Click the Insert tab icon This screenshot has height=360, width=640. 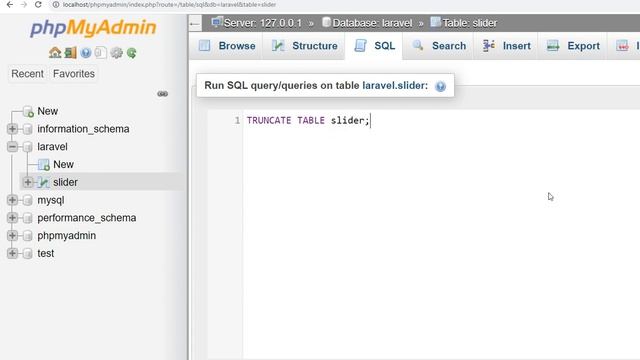click(x=489, y=46)
